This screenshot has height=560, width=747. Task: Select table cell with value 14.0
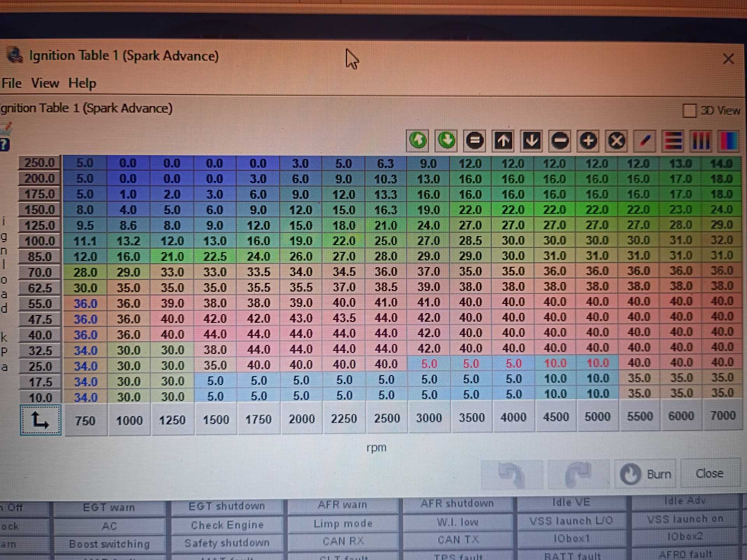tap(722, 164)
